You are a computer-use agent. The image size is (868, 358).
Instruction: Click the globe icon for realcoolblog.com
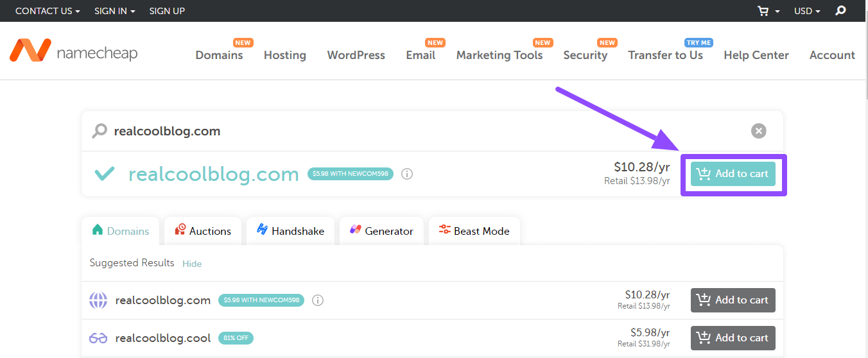coord(98,300)
